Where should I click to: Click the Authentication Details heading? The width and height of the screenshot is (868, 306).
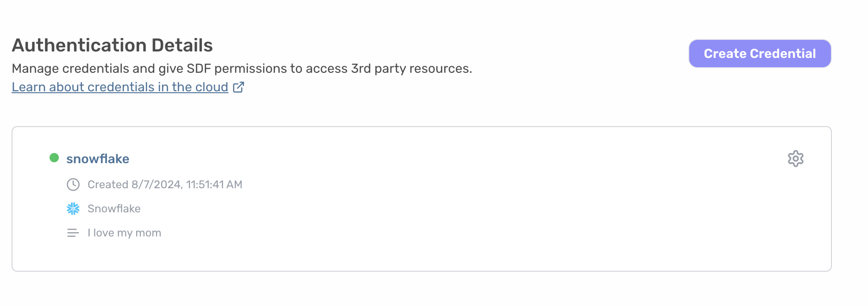tap(112, 45)
